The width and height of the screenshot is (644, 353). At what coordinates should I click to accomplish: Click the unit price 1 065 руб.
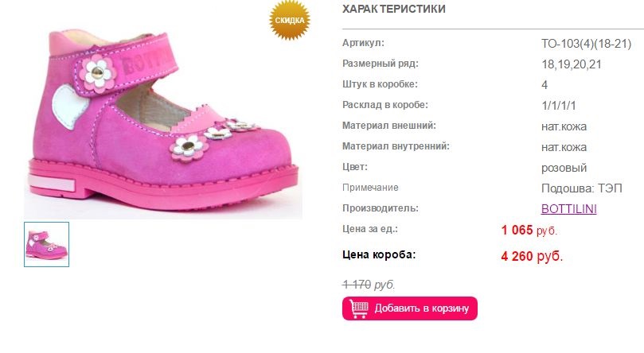529,230
